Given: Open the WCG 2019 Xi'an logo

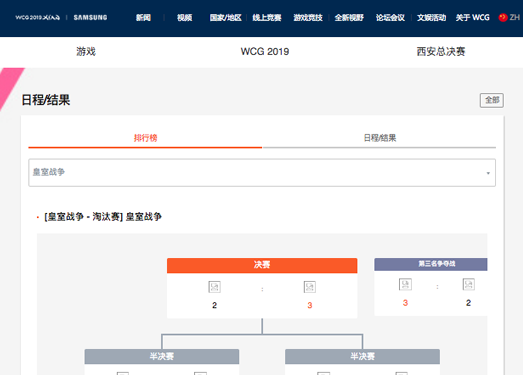Looking at the screenshot, I should point(38,17).
